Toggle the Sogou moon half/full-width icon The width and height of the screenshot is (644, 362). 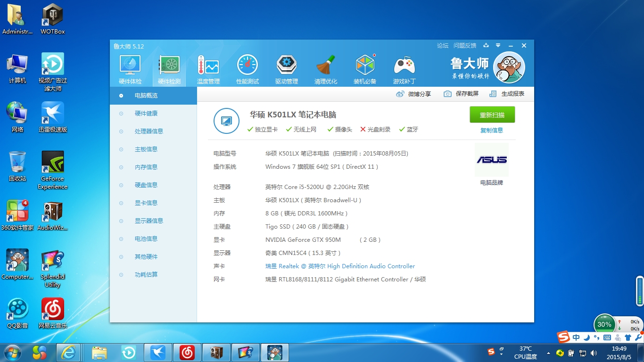[587, 337]
